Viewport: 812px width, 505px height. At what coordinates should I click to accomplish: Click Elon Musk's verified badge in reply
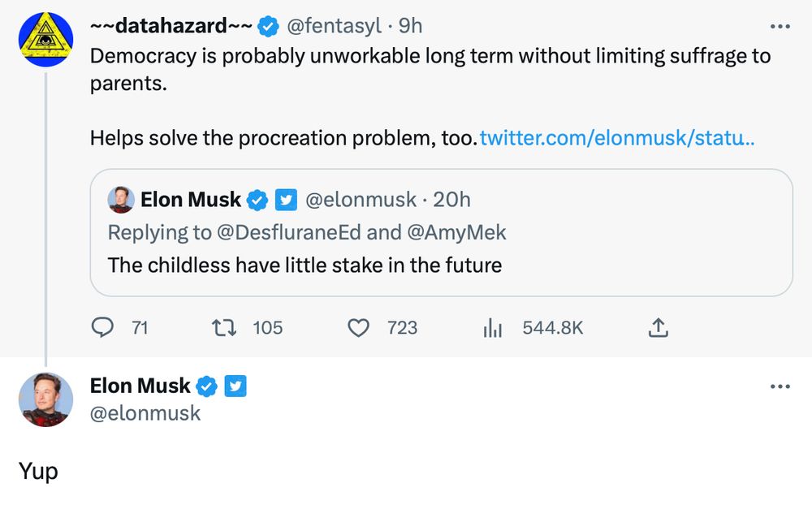click(207, 386)
